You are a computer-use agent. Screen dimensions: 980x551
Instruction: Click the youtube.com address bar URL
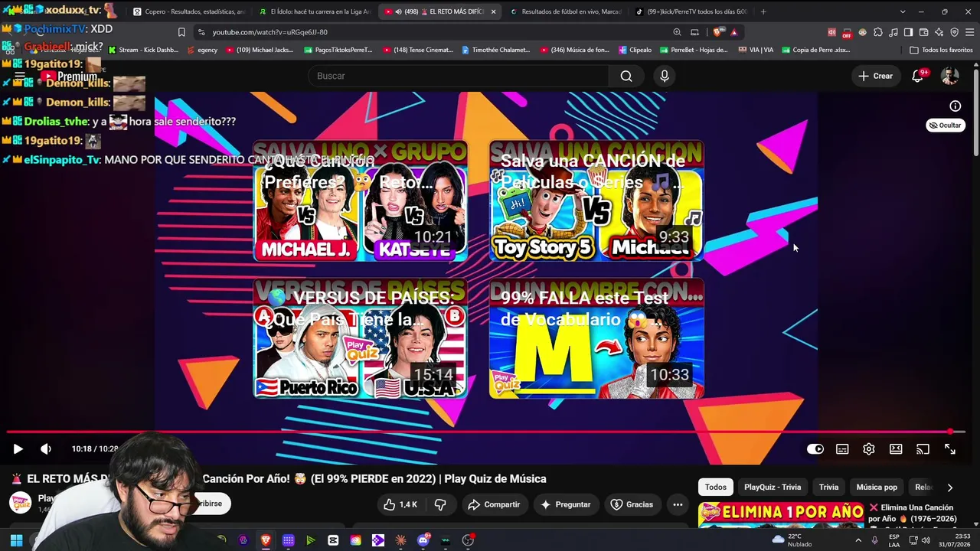point(269,32)
